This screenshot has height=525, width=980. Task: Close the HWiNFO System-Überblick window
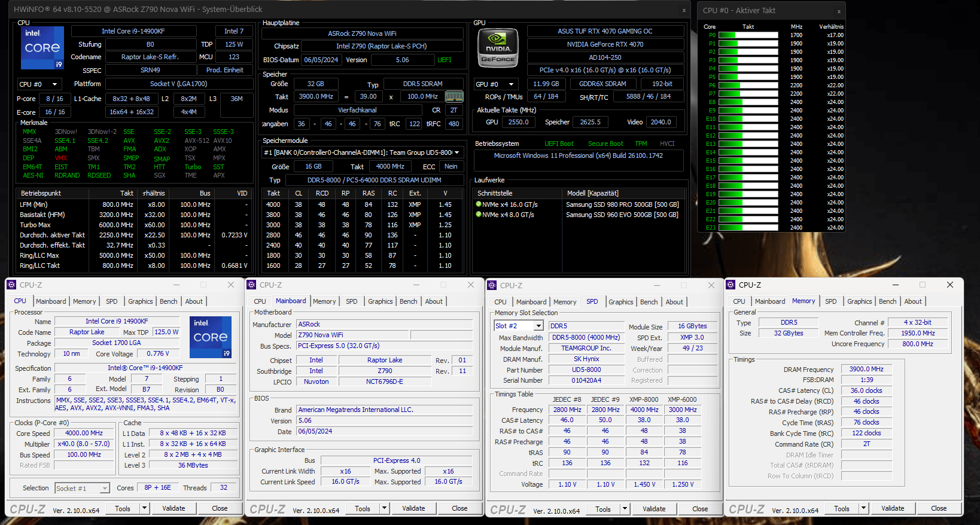684,10
